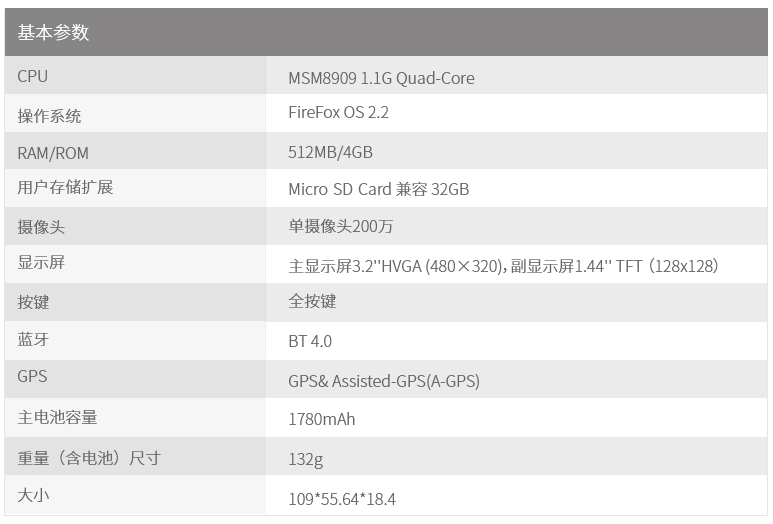Click the BT 4.0 bluetooth value
This screenshot has width=773, height=524.
310,341
